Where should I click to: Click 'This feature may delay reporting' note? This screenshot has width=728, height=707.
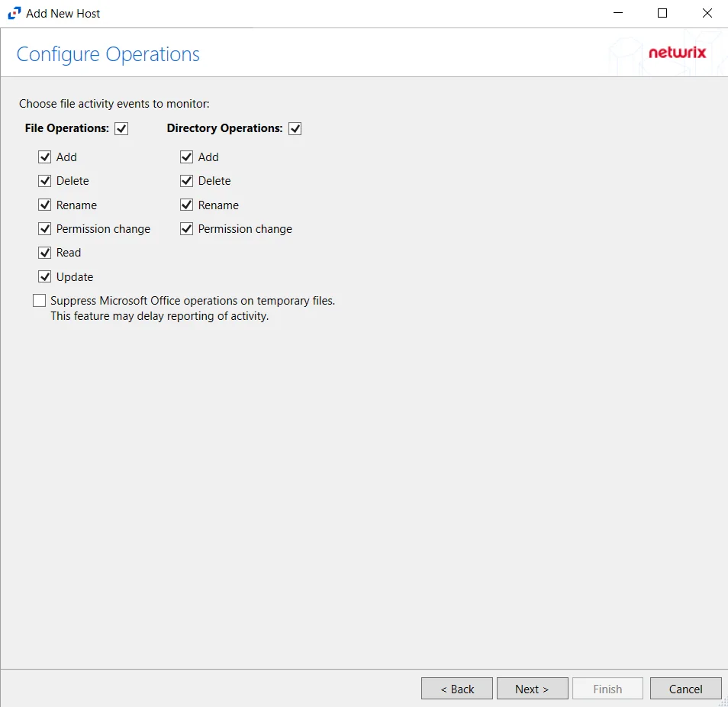point(159,316)
